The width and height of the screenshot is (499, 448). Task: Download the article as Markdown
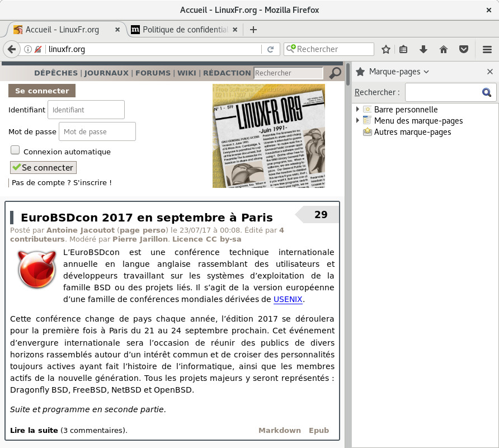tap(279, 430)
